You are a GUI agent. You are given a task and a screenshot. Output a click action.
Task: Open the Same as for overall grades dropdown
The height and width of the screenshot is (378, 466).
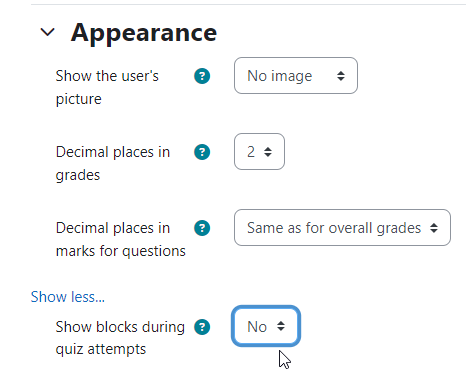click(342, 228)
